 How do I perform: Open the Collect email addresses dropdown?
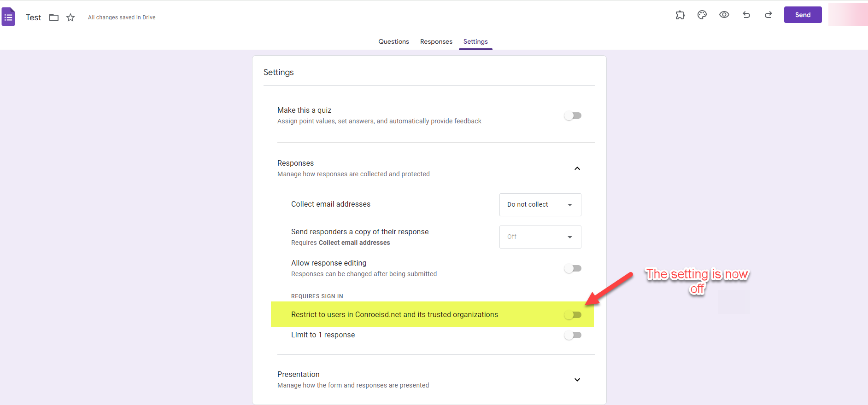(x=540, y=205)
